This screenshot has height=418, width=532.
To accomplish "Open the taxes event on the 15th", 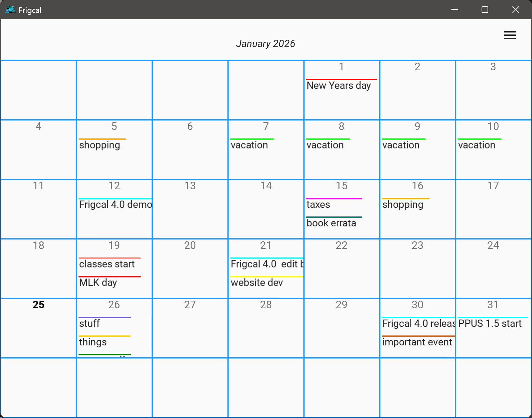I will click(x=318, y=205).
